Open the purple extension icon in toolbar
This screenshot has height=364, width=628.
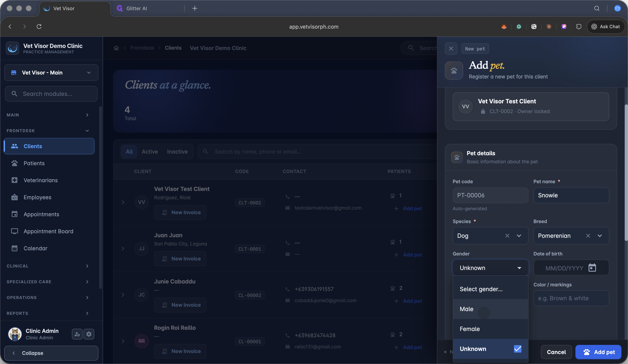pos(564,26)
